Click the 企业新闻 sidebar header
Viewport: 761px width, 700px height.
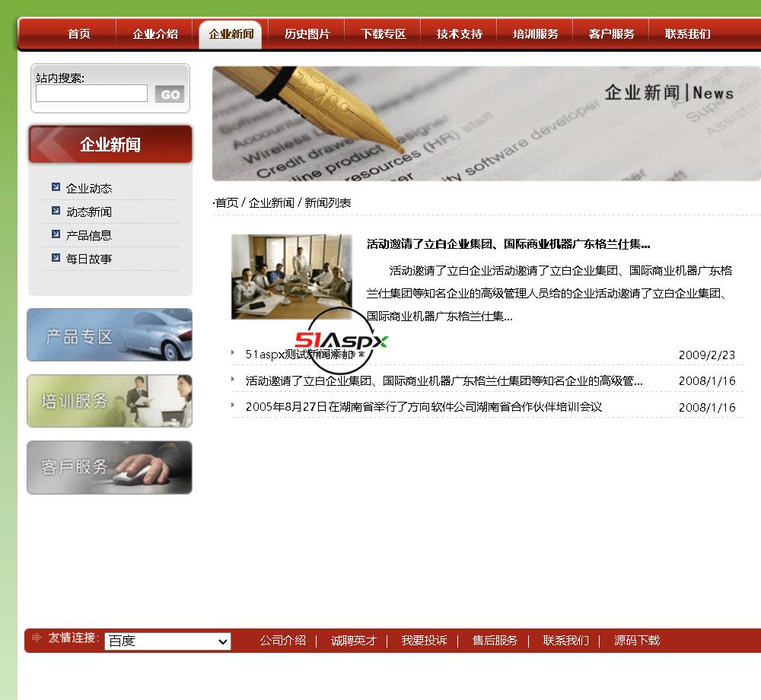pyautogui.click(x=110, y=144)
